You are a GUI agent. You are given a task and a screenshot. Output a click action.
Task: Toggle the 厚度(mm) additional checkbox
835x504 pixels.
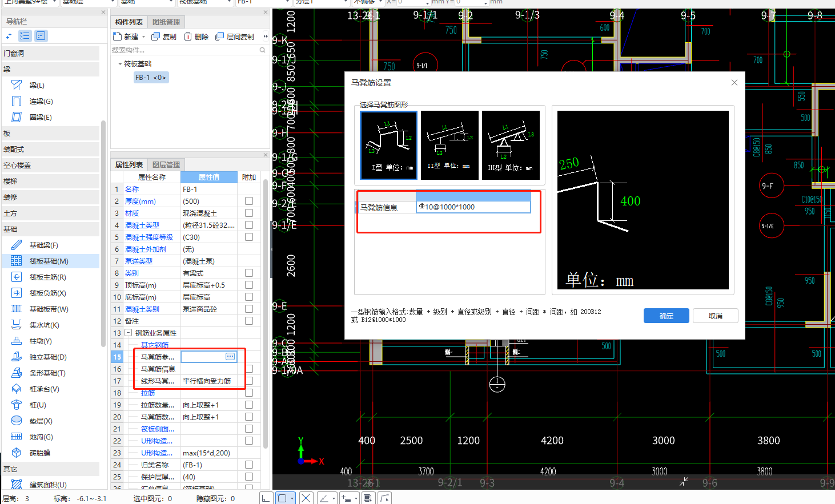[249, 201]
